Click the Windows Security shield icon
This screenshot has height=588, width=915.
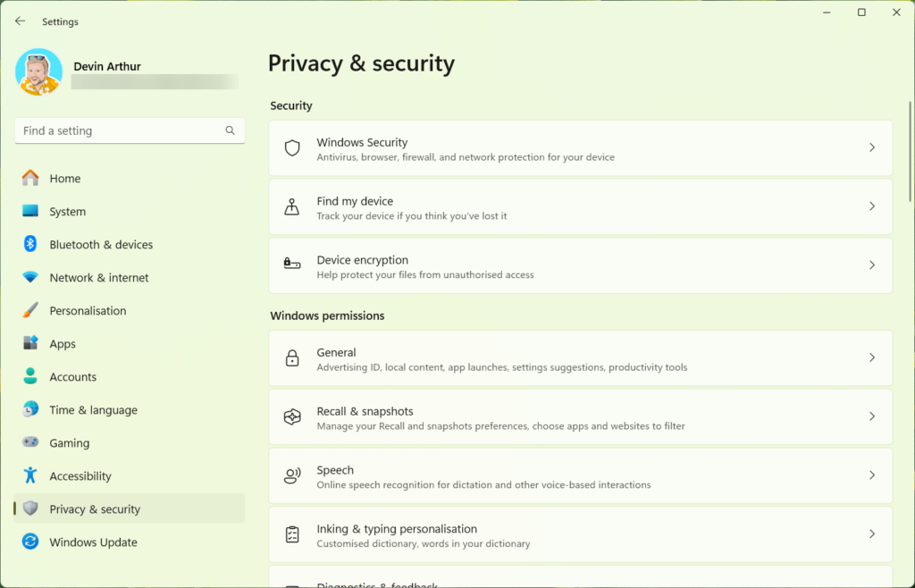[x=292, y=148]
